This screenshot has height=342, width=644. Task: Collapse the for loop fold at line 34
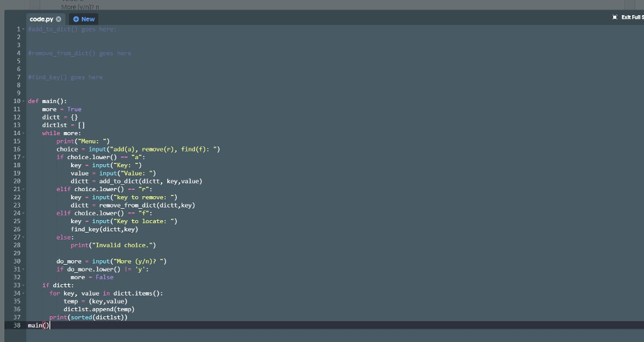(x=23, y=293)
